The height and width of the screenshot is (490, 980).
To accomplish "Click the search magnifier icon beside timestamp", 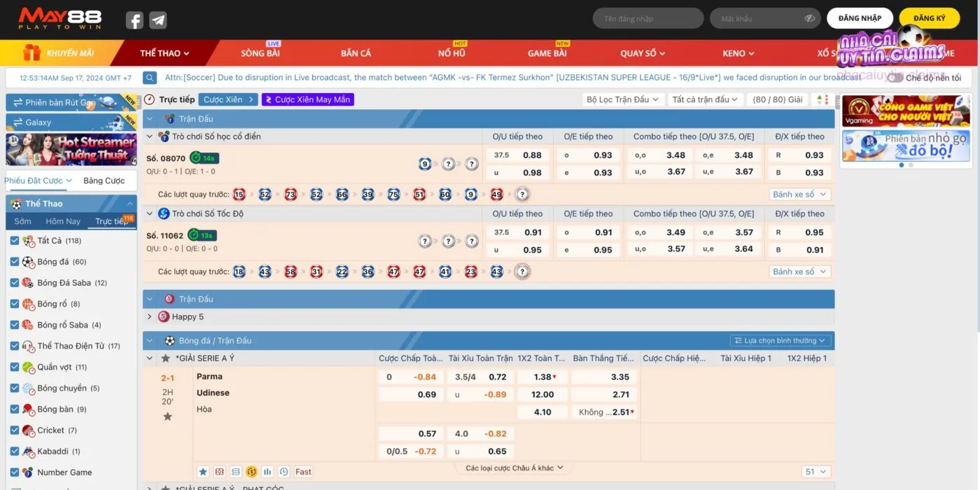I will tap(150, 78).
